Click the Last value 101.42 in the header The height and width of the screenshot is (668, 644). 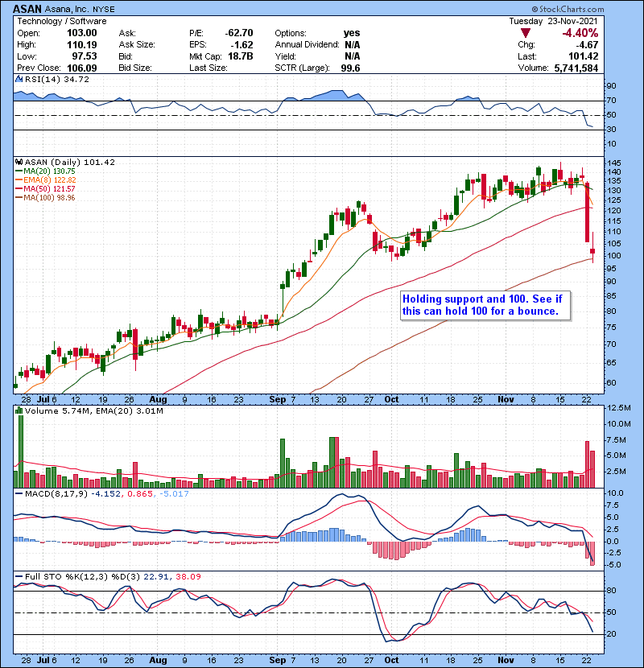(x=583, y=56)
